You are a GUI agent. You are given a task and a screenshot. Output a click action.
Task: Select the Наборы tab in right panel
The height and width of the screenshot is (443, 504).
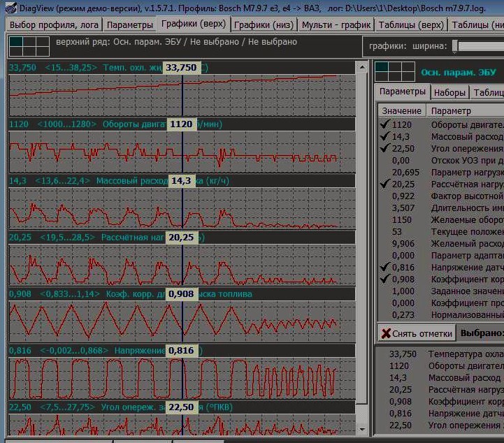(x=449, y=92)
